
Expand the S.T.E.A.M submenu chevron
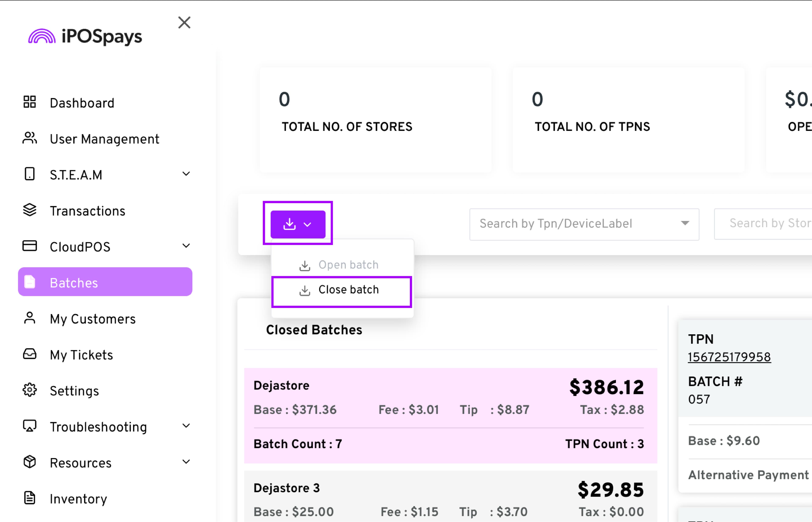pyautogui.click(x=186, y=174)
